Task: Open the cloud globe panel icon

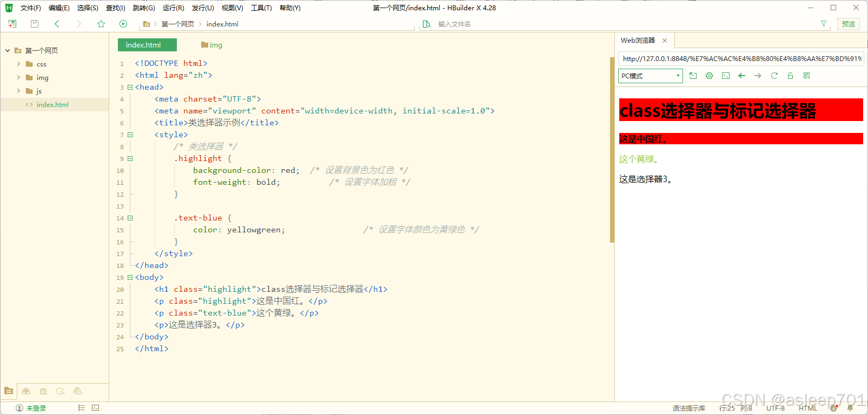Action: coord(78,391)
